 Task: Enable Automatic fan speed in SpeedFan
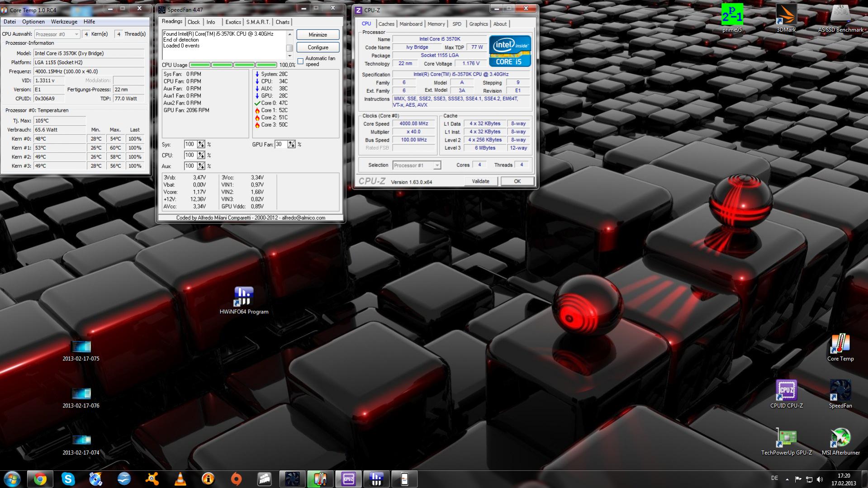300,61
